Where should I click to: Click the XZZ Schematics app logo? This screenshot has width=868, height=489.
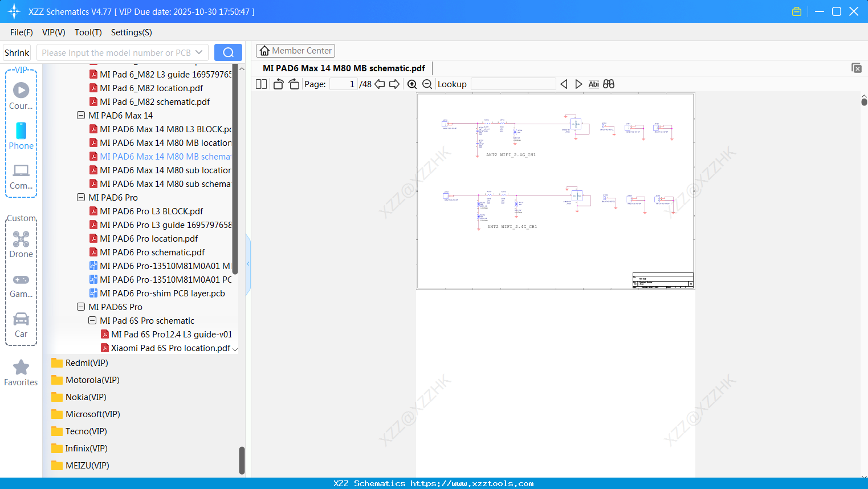[14, 11]
